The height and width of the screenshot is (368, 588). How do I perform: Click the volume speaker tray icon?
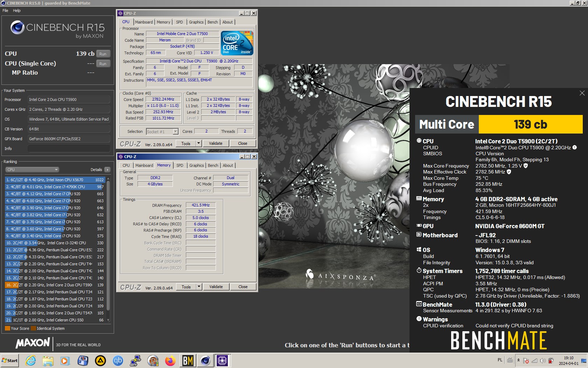click(x=542, y=361)
